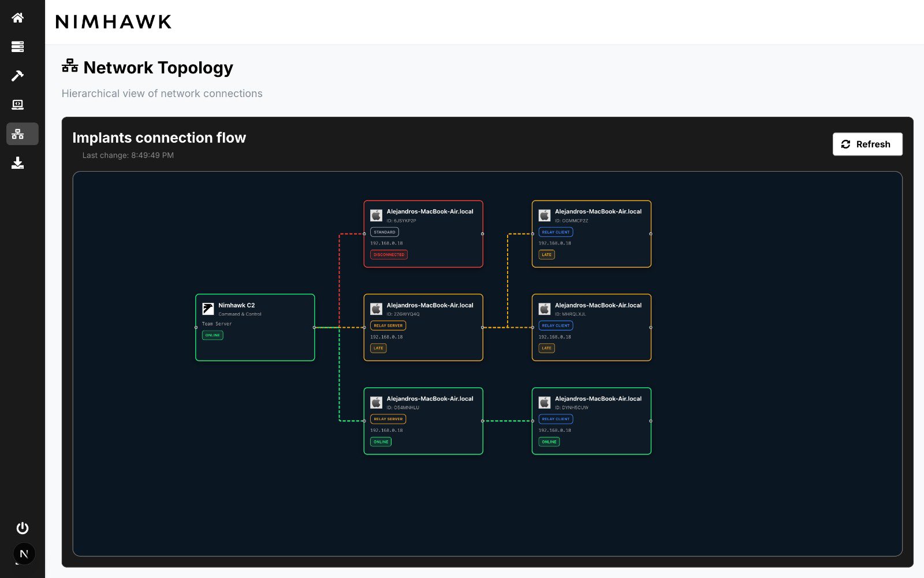Click RELAY CLIENT badge on node DYNH5CUW
This screenshot has width=924, height=578.
(556, 419)
